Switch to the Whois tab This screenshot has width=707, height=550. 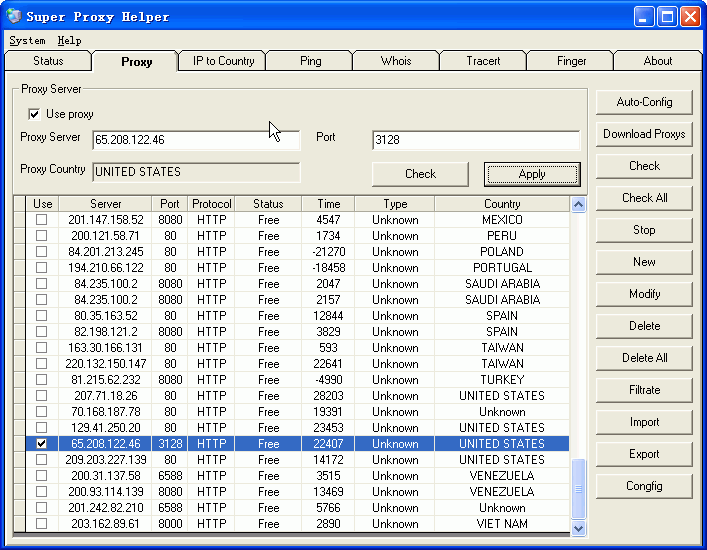point(396,61)
